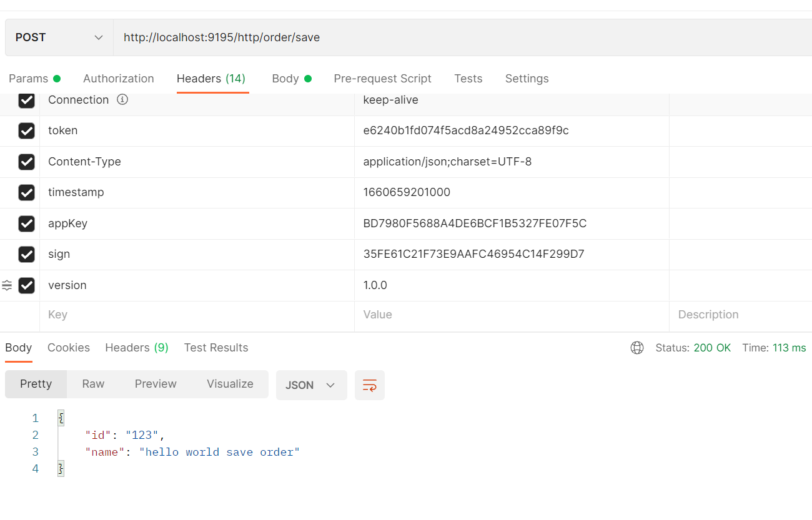The height and width of the screenshot is (520, 812).
Task: Uncheck the appKey header checkbox
Action: click(26, 223)
